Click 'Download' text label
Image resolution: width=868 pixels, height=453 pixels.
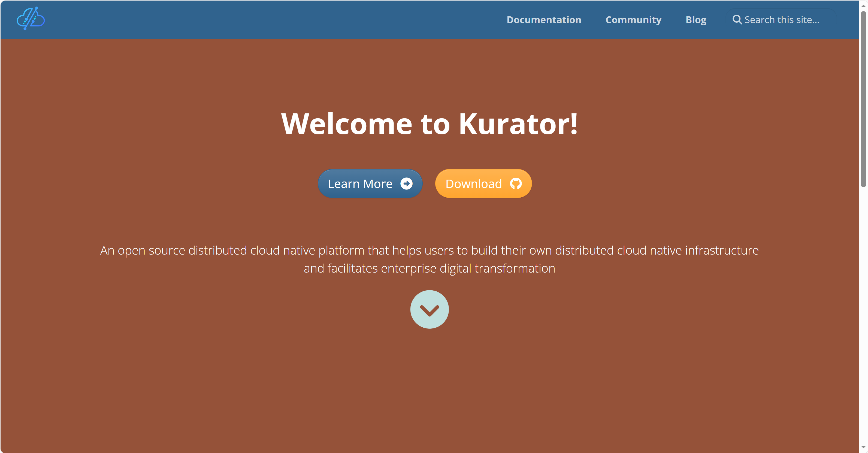pyautogui.click(x=473, y=184)
